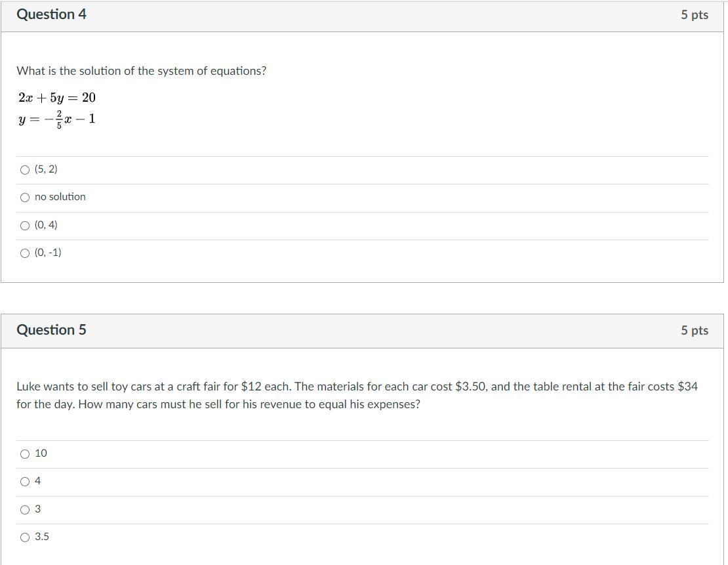
Task: Select the radio button for answer 3.5
Action: tap(25, 537)
